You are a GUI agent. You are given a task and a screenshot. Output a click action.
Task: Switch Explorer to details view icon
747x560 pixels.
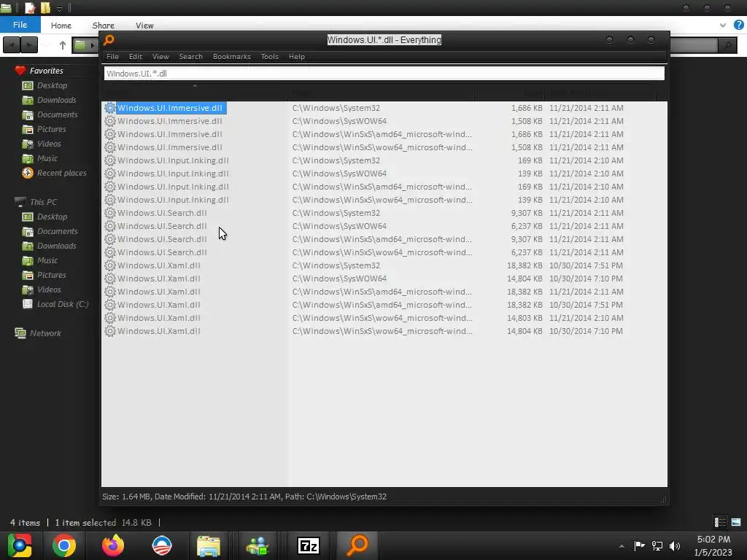pos(720,522)
